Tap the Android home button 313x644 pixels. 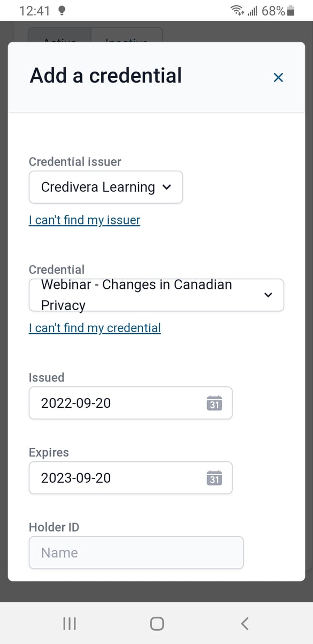[156, 623]
